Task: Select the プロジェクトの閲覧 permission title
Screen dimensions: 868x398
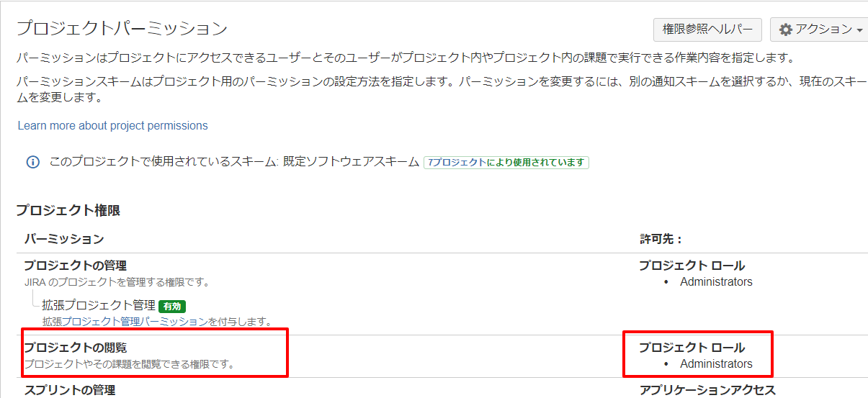Action: [75, 348]
